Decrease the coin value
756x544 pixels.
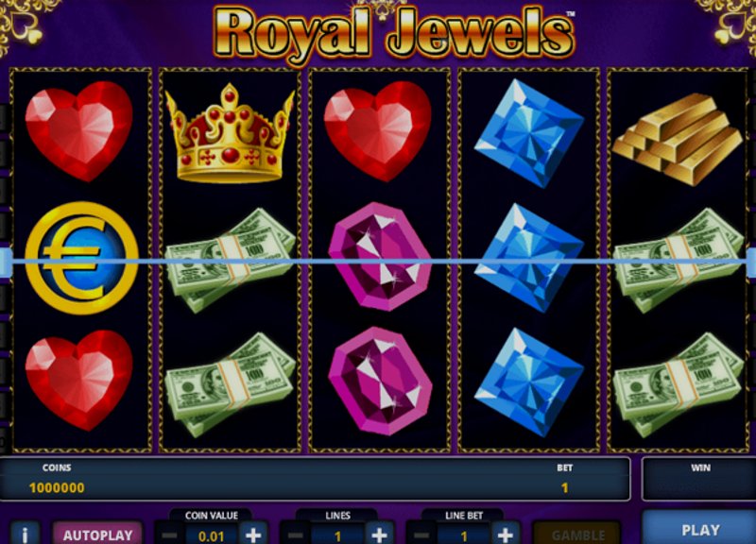pyautogui.click(x=169, y=535)
